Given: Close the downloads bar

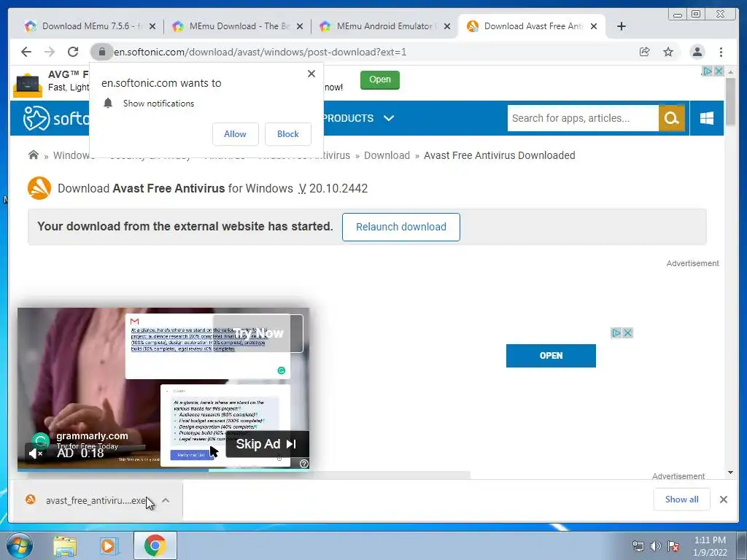Looking at the screenshot, I should (x=723, y=499).
